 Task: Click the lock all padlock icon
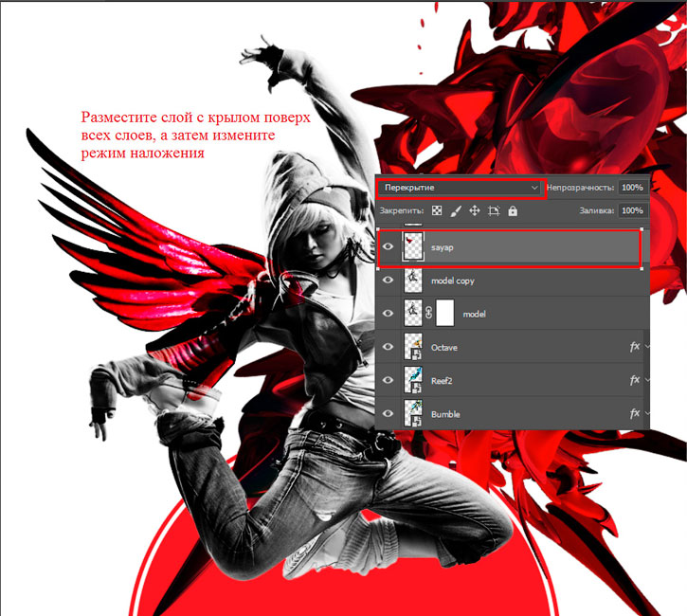pyautogui.click(x=513, y=211)
